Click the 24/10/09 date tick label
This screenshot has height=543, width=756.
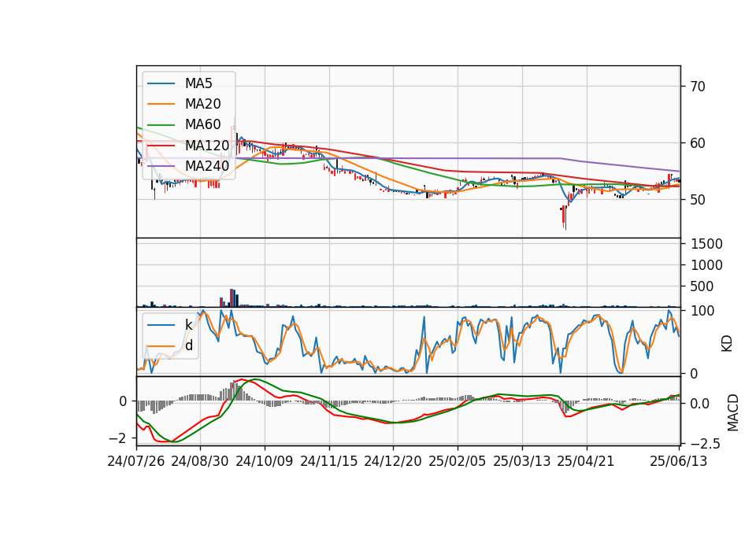coord(265,461)
